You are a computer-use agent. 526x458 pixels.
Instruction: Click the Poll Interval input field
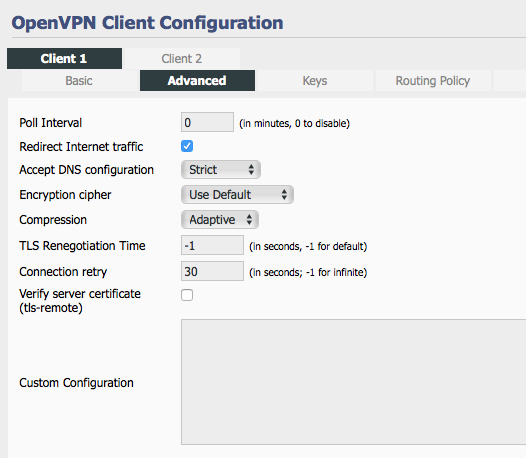(207, 122)
